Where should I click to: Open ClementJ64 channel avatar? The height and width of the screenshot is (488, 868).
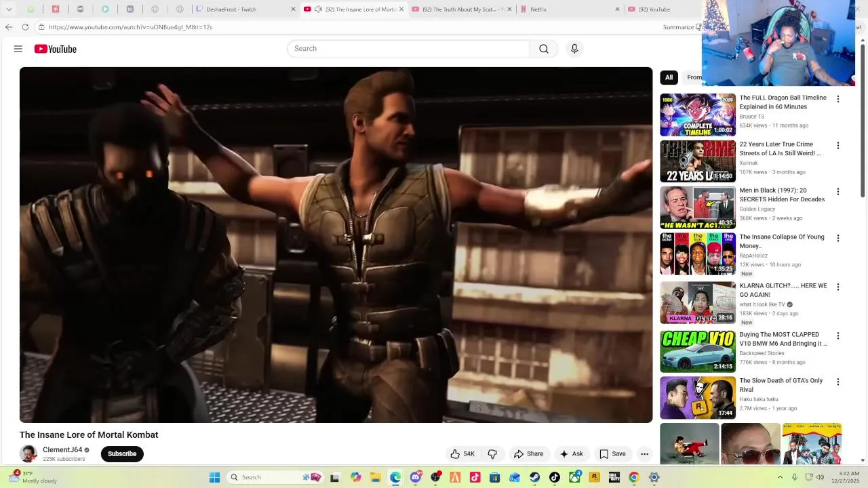(28, 454)
